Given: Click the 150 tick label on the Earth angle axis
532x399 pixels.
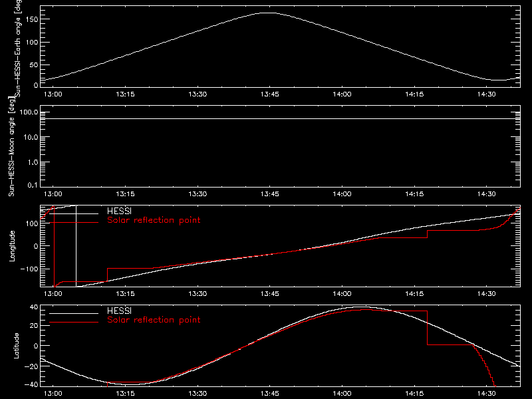Looking at the screenshot, I should click(32, 19).
